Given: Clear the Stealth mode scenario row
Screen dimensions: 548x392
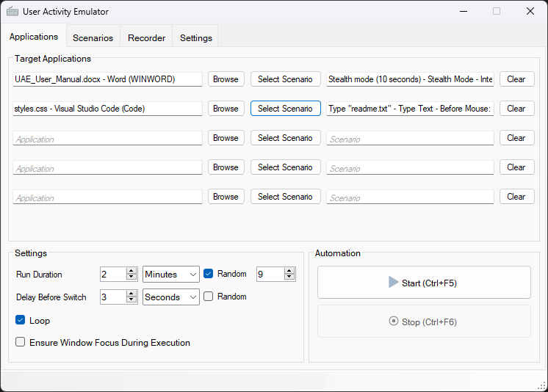Looking at the screenshot, I should tap(516, 79).
